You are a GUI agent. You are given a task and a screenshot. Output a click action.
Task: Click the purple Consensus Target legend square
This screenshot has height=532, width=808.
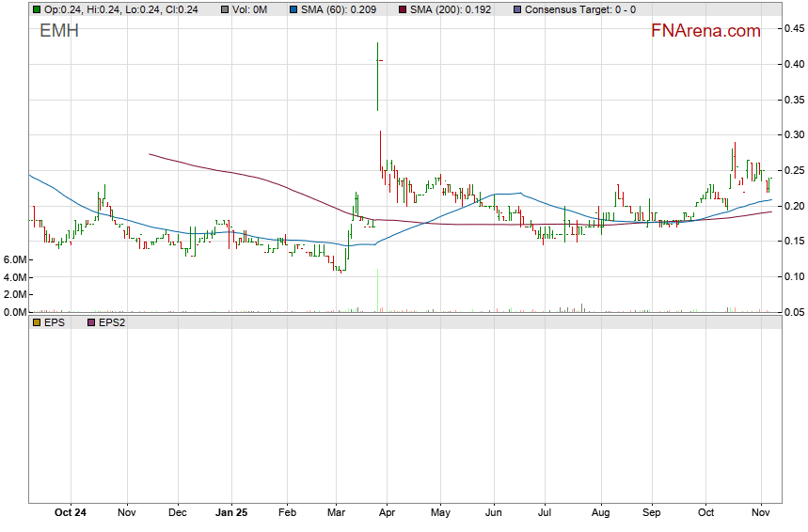point(516,9)
